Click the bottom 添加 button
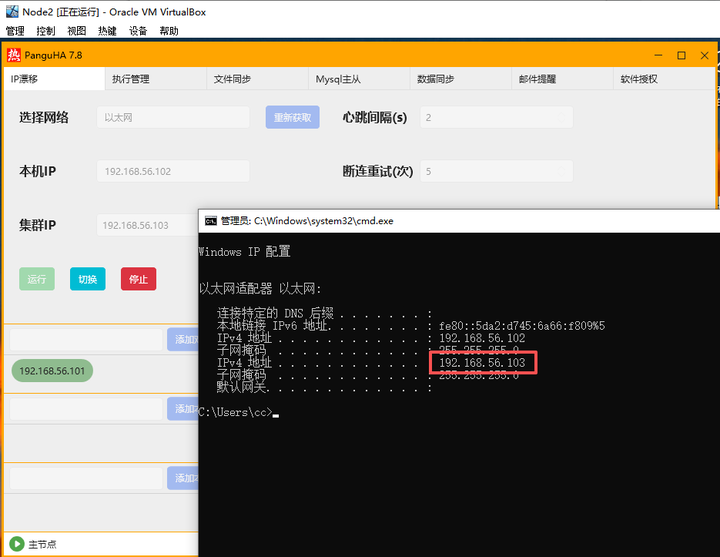Viewport: 720px width, 557px height. (x=183, y=478)
